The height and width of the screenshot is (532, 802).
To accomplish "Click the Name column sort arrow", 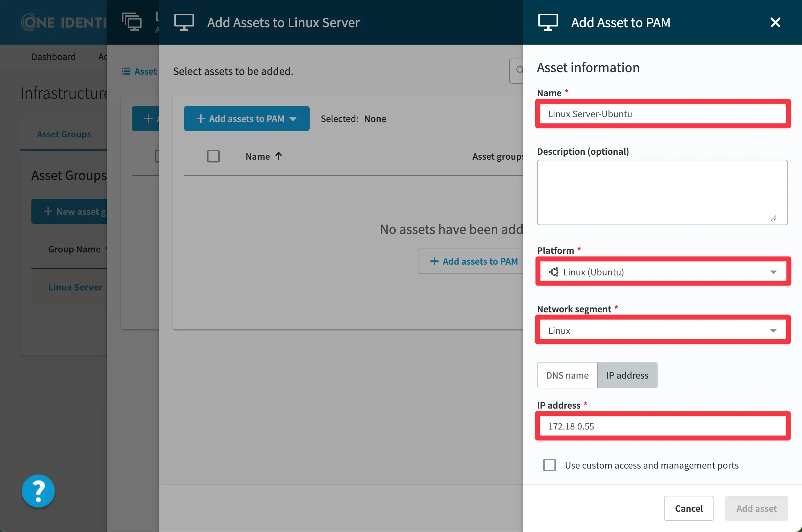I will point(278,156).
